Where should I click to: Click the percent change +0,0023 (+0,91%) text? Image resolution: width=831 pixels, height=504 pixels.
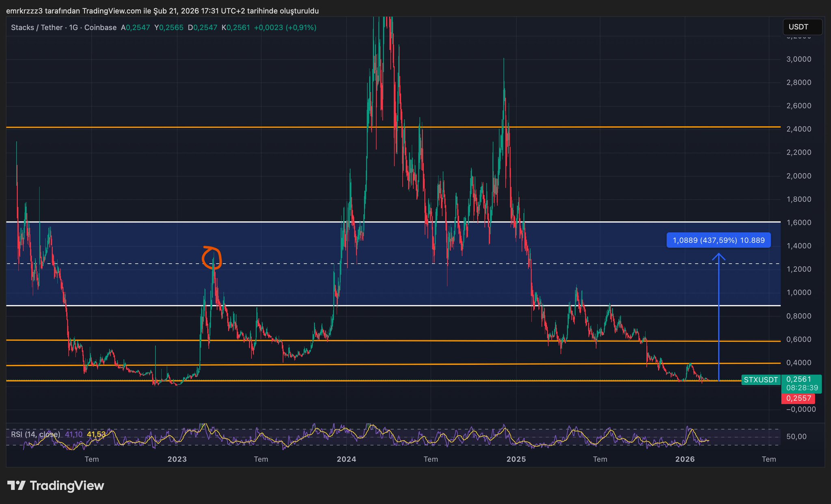pyautogui.click(x=285, y=28)
